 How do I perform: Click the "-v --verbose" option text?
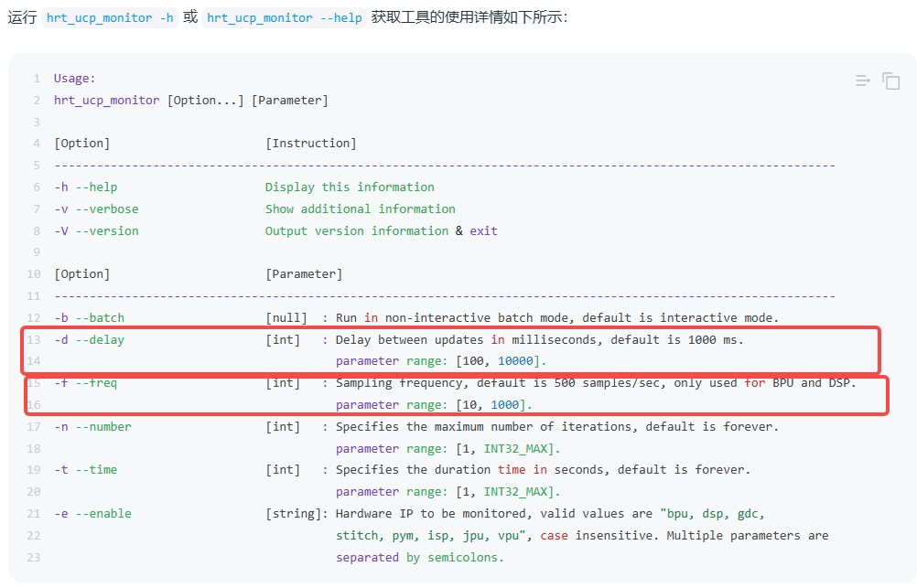click(x=96, y=209)
